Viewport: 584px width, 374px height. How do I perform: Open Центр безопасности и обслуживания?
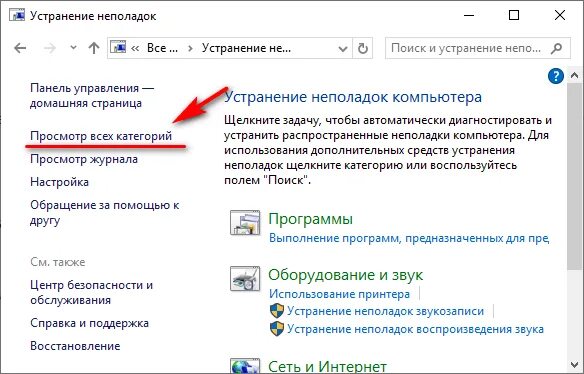coord(91,292)
